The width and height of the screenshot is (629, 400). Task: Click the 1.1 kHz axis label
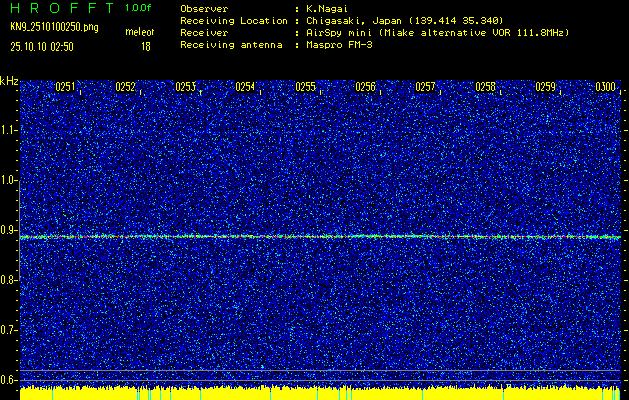pos(9,130)
